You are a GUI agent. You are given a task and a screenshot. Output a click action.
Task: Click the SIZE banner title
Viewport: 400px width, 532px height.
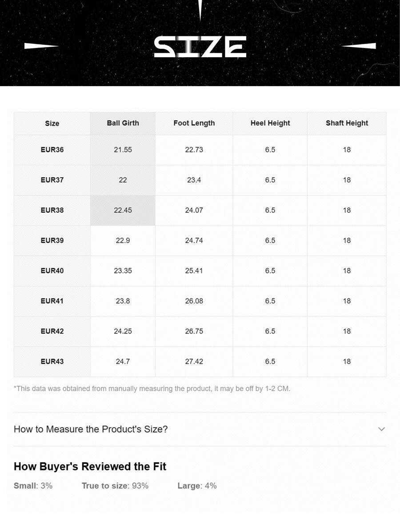pos(200,47)
